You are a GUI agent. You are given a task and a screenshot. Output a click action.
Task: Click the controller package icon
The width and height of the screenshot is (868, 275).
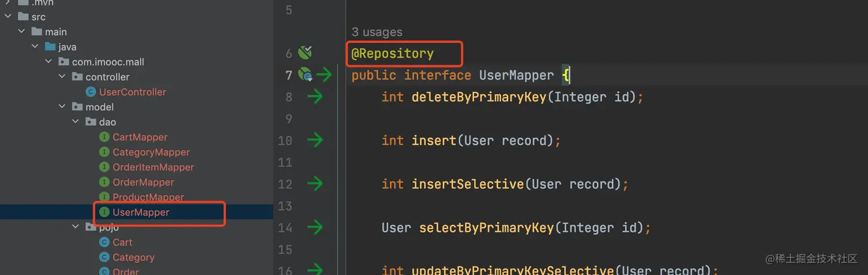(x=77, y=76)
